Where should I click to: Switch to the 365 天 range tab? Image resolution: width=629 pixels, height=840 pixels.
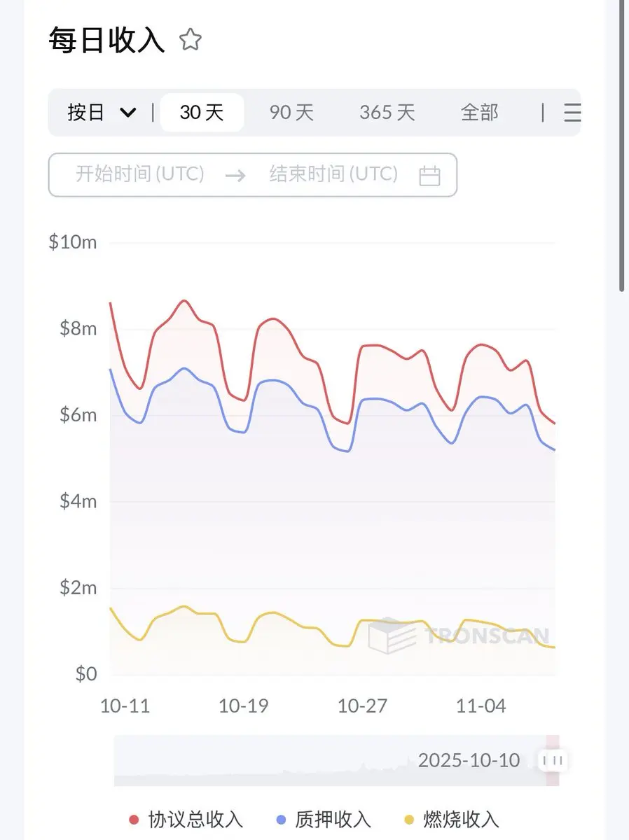tap(387, 112)
